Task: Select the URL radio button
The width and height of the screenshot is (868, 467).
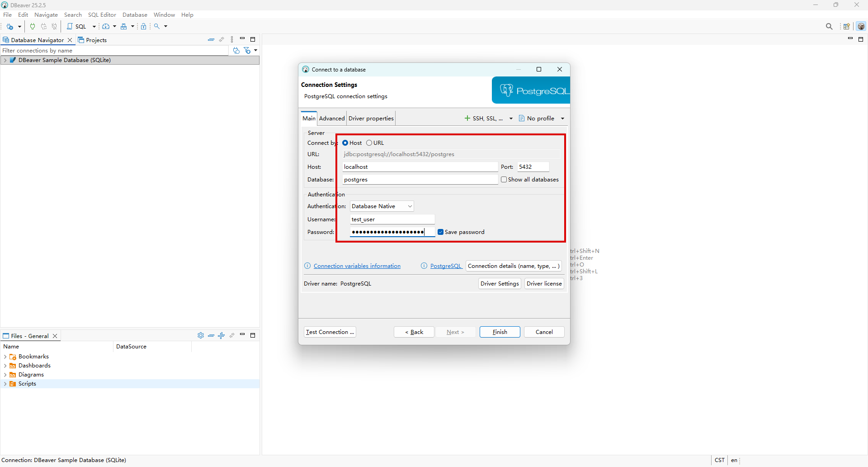Action: click(x=369, y=143)
